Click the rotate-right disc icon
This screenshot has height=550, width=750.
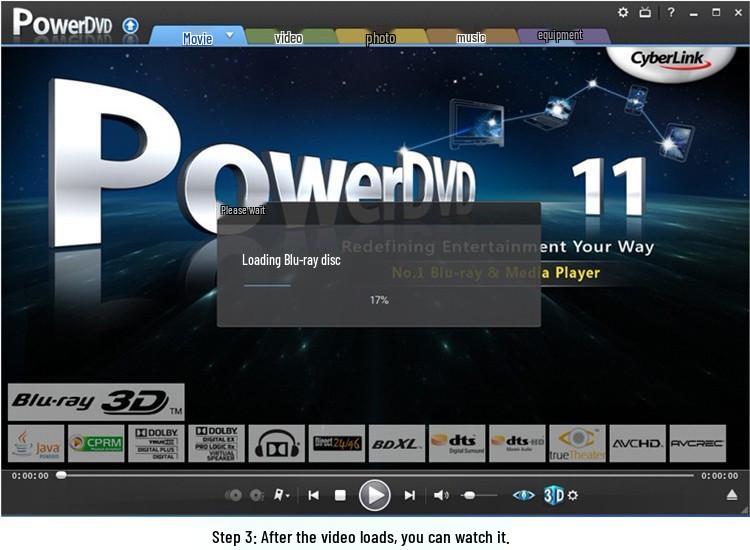(x=257, y=495)
